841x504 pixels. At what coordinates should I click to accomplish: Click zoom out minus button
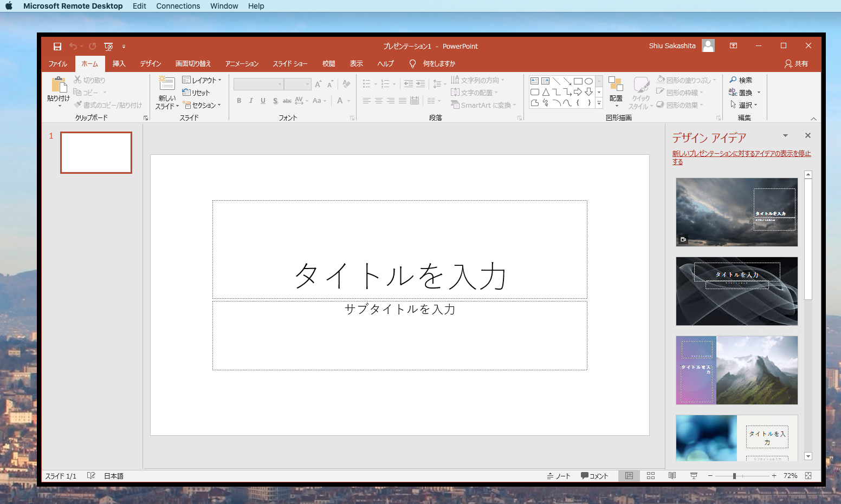[710, 476]
